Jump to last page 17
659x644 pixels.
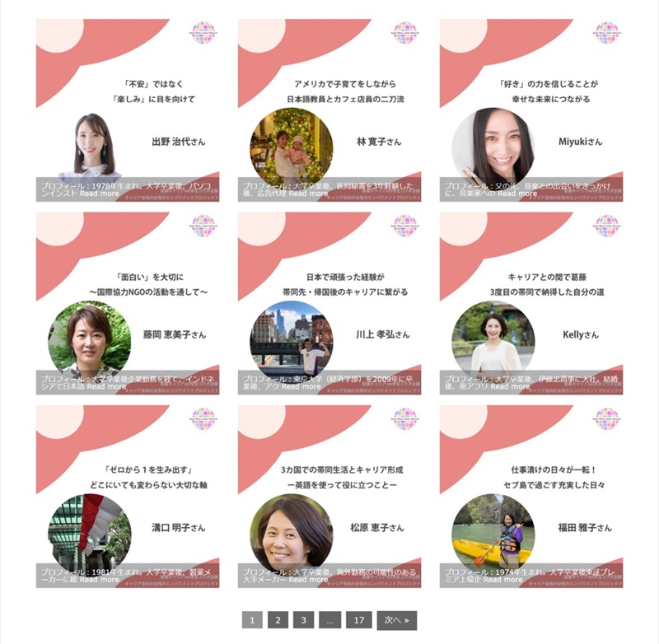(359, 620)
